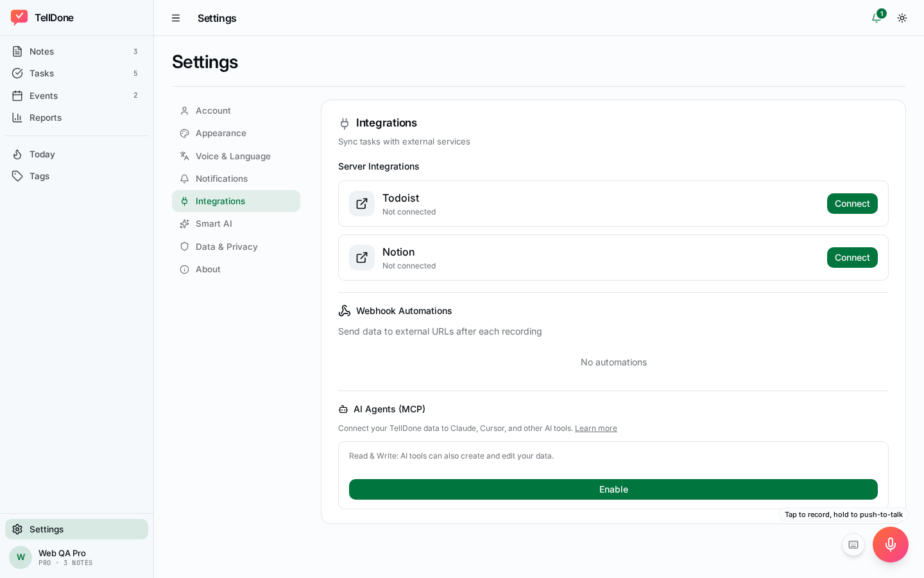Open the notifications bell icon
924x578 pixels.
point(877,18)
